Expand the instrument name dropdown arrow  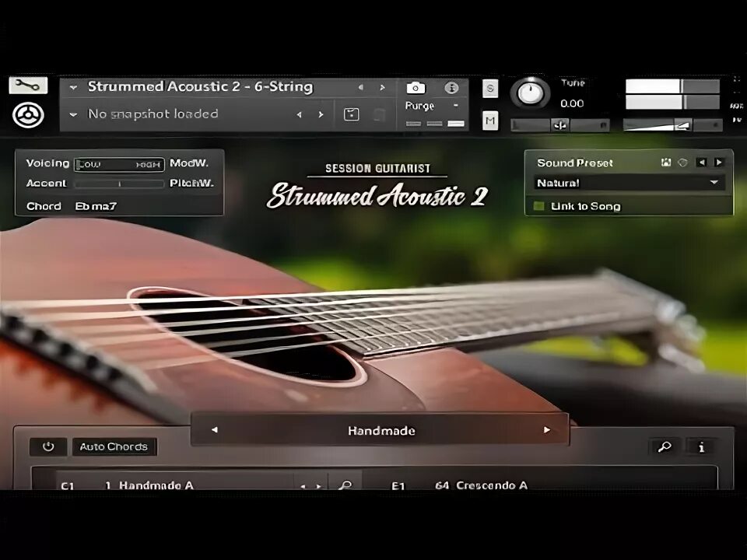(73, 88)
